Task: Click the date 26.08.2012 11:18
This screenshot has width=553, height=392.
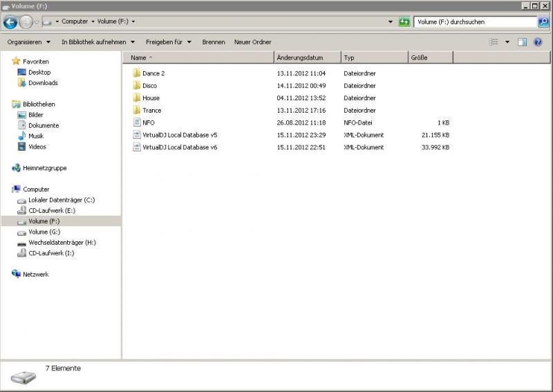Action: (x=301, y=122)
